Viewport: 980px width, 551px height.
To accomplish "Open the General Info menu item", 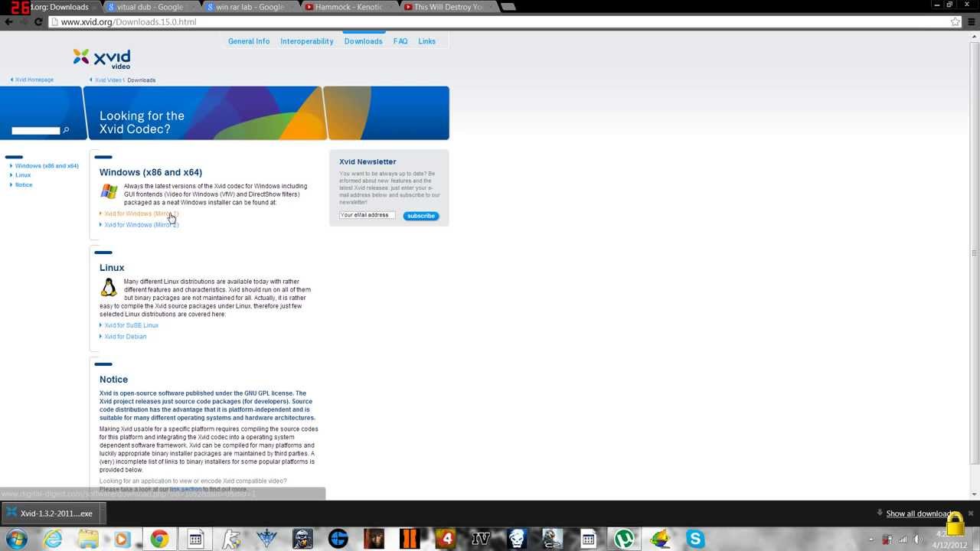I will 249,41.
